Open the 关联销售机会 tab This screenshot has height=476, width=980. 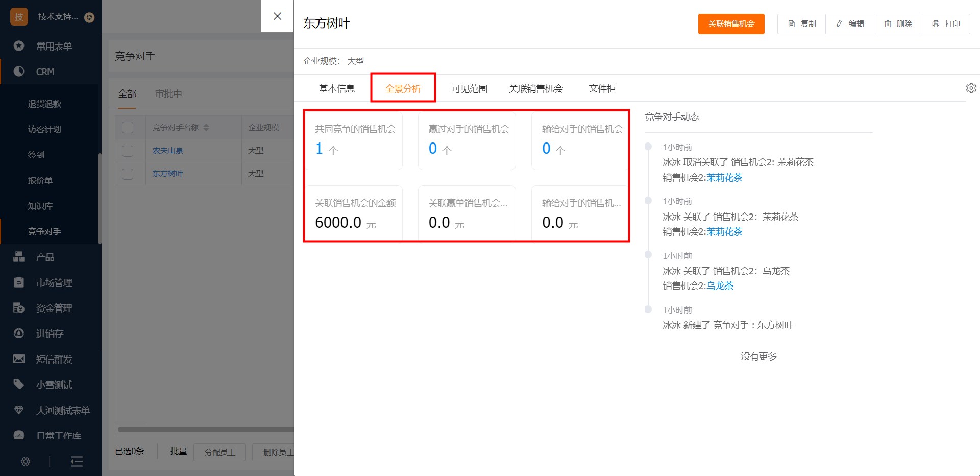(536, 89)
